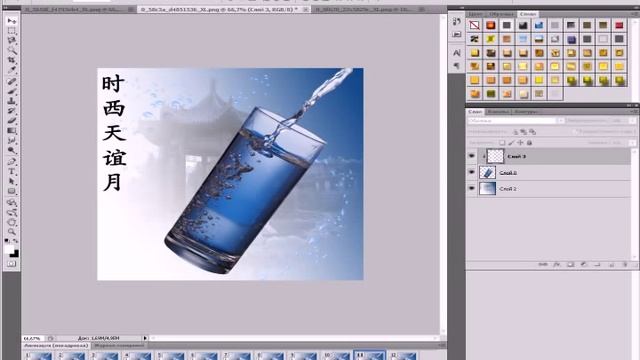This screenshot has width=640, height=360.
Task: Switch to the first document tab
Action: [x=78, y=9]
